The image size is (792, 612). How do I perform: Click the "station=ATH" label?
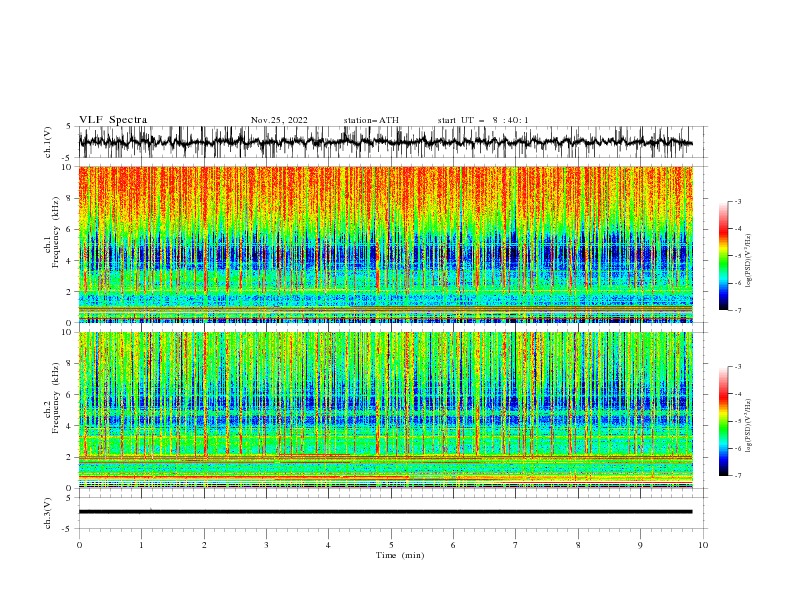[371, 120]
